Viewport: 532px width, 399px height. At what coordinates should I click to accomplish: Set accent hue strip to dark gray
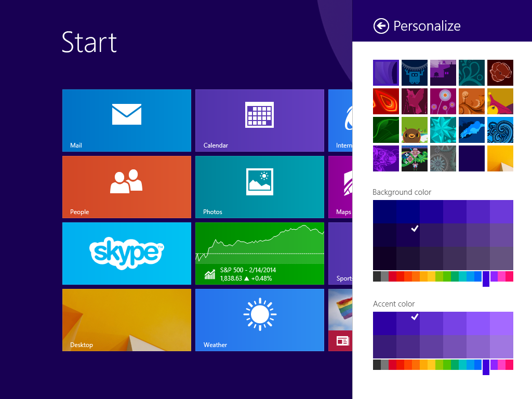click(377, 365)
